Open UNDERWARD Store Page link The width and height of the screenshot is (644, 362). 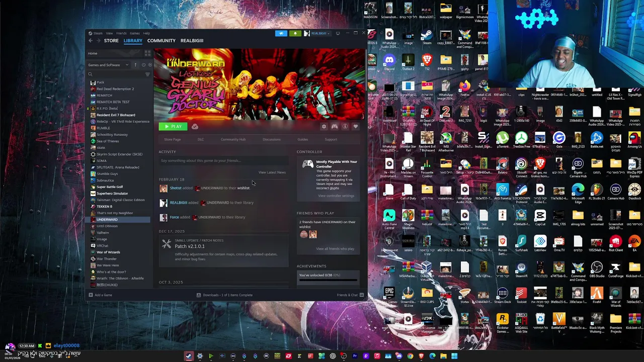[172, 140]
